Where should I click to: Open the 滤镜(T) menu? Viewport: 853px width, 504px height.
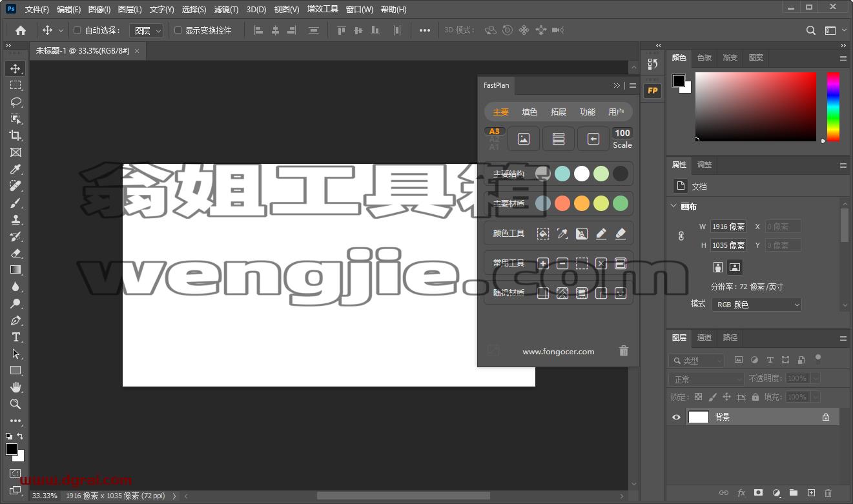[x=226, y=10]
